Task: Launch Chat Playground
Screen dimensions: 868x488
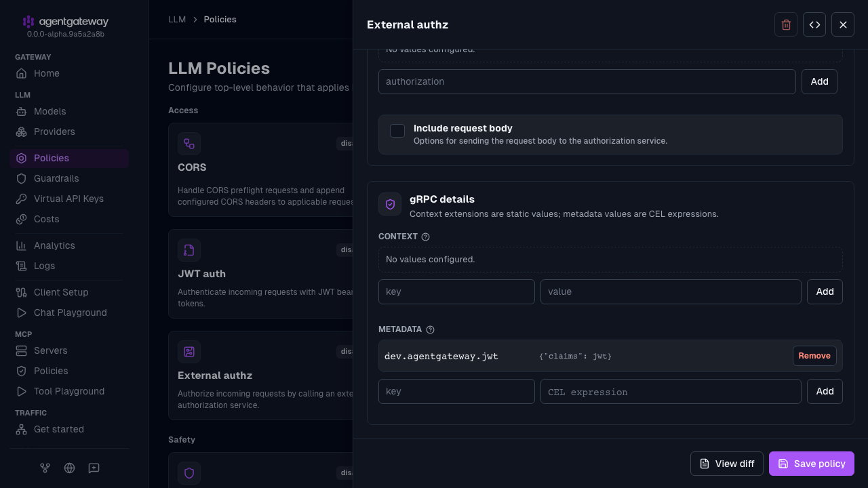Action: point(69,312)
